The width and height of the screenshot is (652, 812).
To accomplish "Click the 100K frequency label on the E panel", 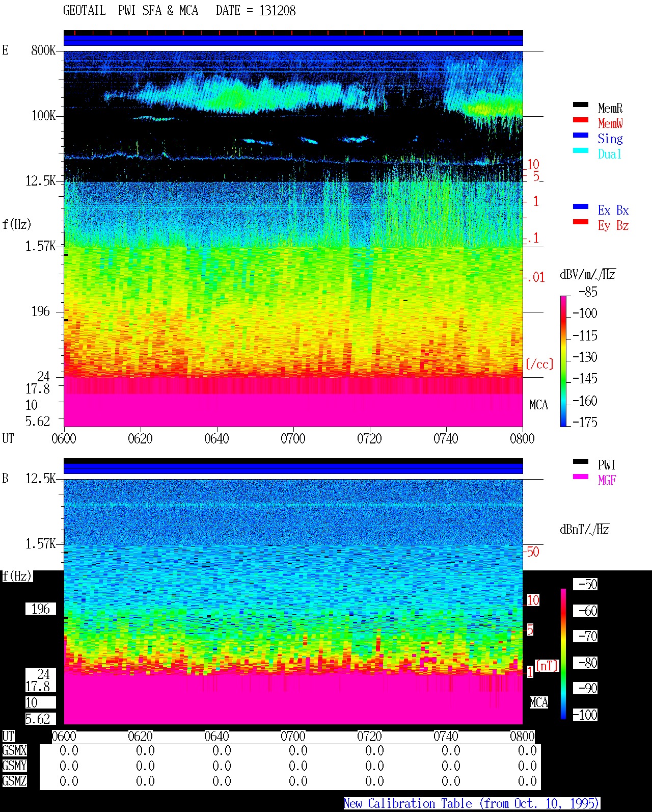I will pos(44,116).
